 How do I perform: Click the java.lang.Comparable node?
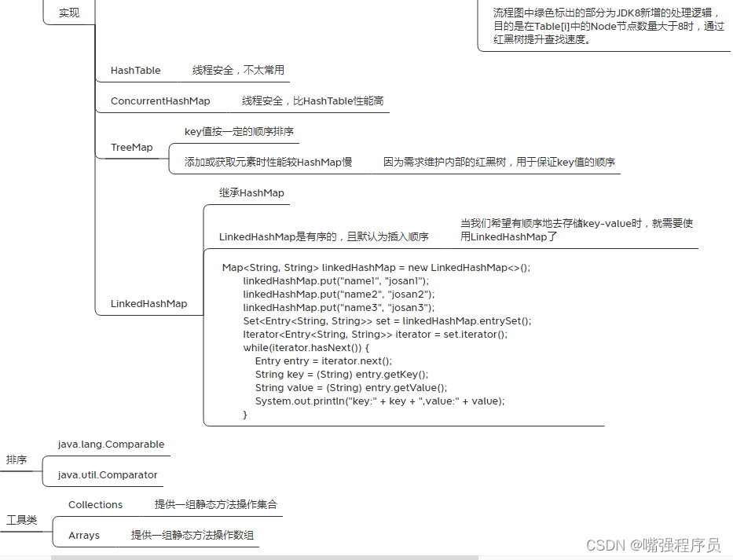112,445
